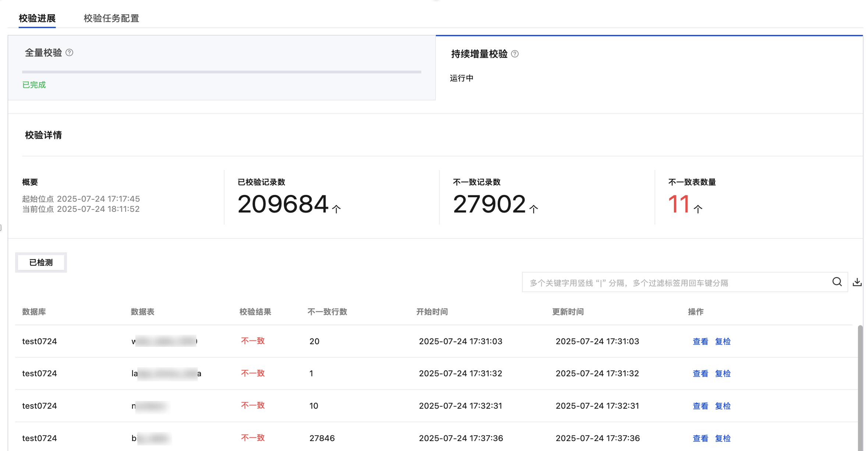
Task: Click help icon beside 持续增量校验
Action: pos(515,54)
